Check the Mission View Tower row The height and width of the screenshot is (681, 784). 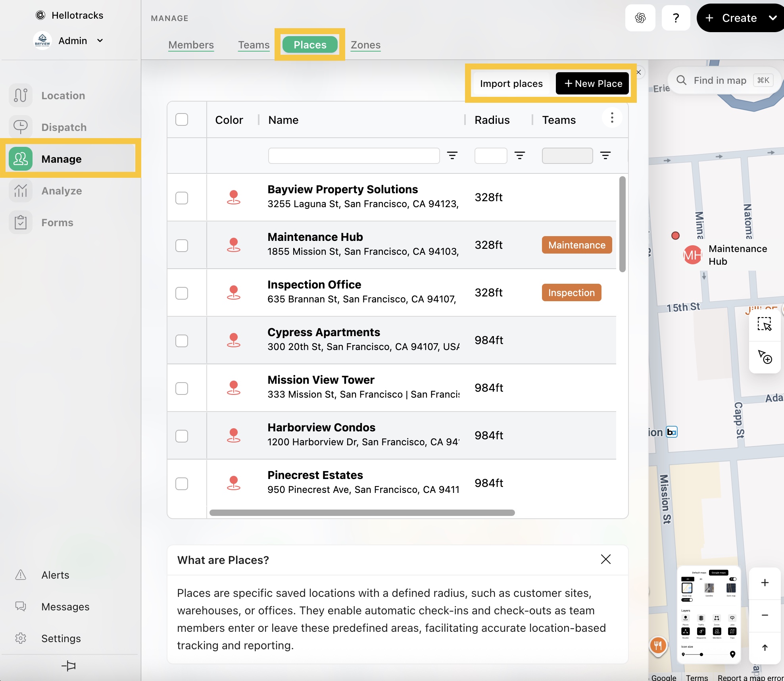click(x=182, y=389)
